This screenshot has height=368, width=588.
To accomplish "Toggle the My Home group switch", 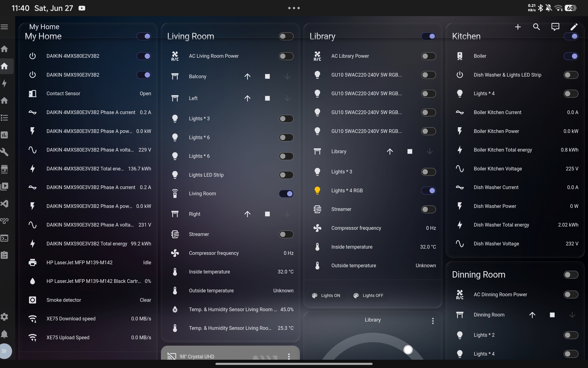I will click(144, 36).
